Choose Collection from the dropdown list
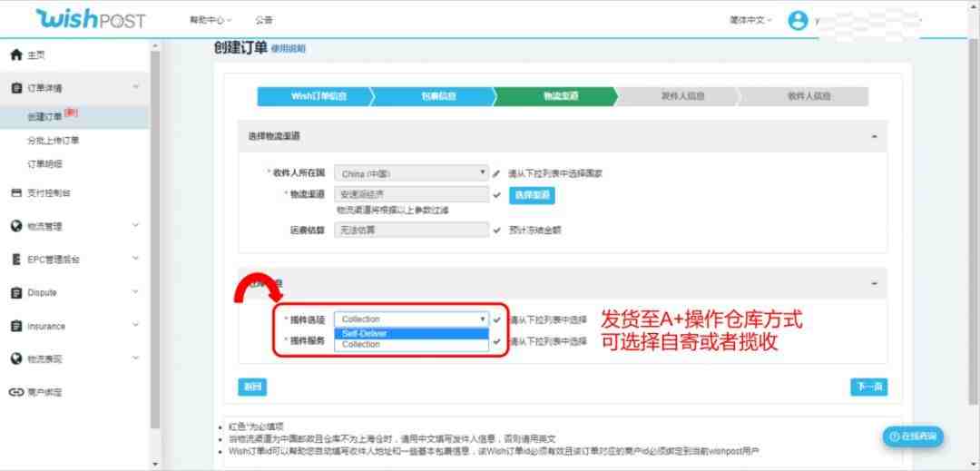The height and width of the screenshot is (471, 980). tap(411, 344)
